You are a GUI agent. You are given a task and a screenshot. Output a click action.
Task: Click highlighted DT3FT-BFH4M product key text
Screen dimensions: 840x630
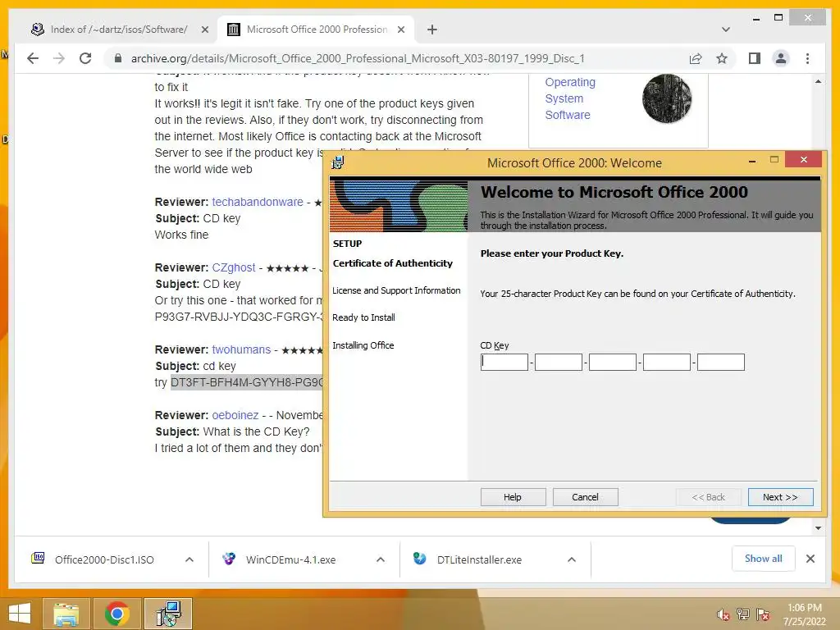(247, 382)
